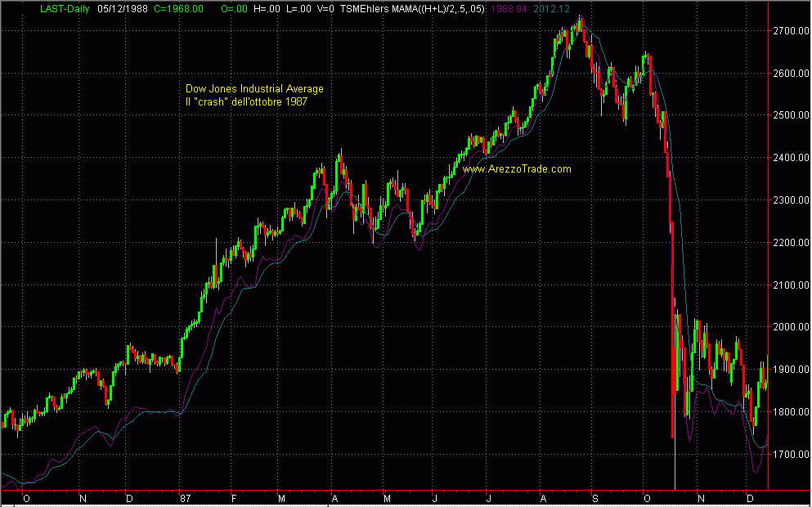Select the C=1968.00 close value
Viewport: 812px width, 507px height.
(179, 7)
